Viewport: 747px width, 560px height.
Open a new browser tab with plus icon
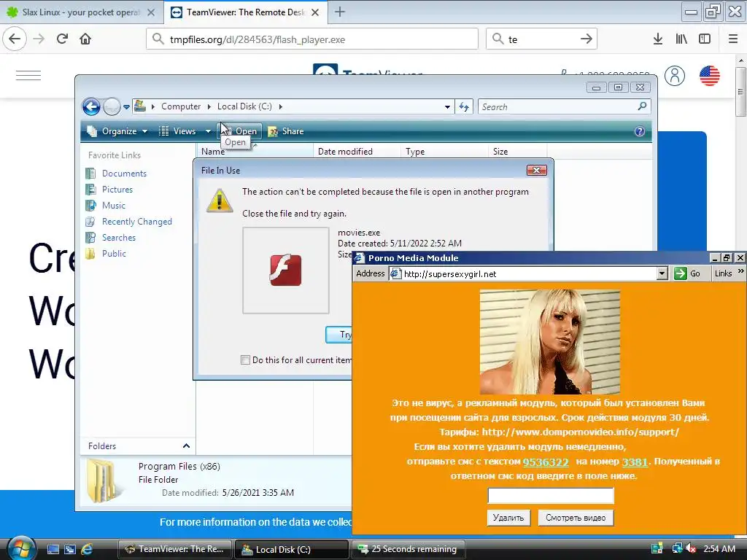(x=340, y=12)
